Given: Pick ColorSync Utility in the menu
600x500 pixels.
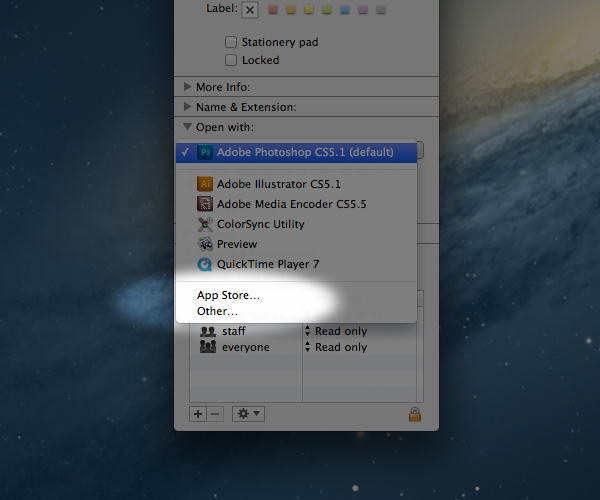Looking at the screenshot, I should [296, 224].
